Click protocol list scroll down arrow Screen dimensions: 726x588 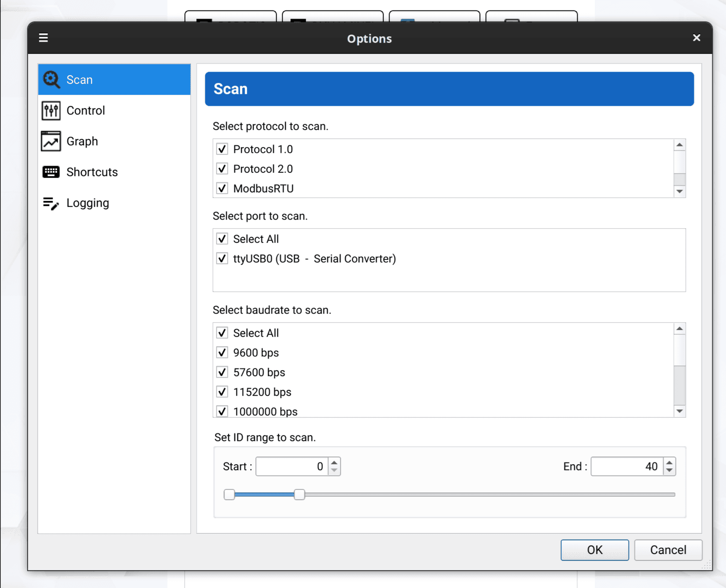[680, 191]
